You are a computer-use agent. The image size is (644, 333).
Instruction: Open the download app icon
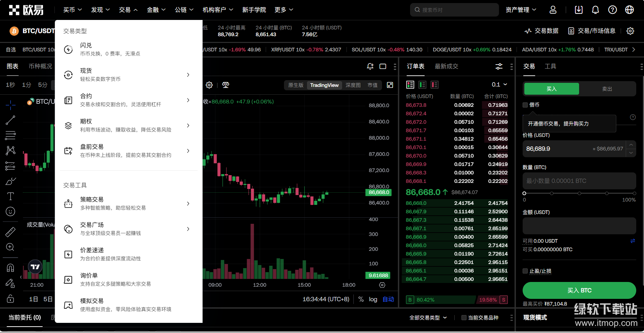pyautogui.click(x=578, y=10)
